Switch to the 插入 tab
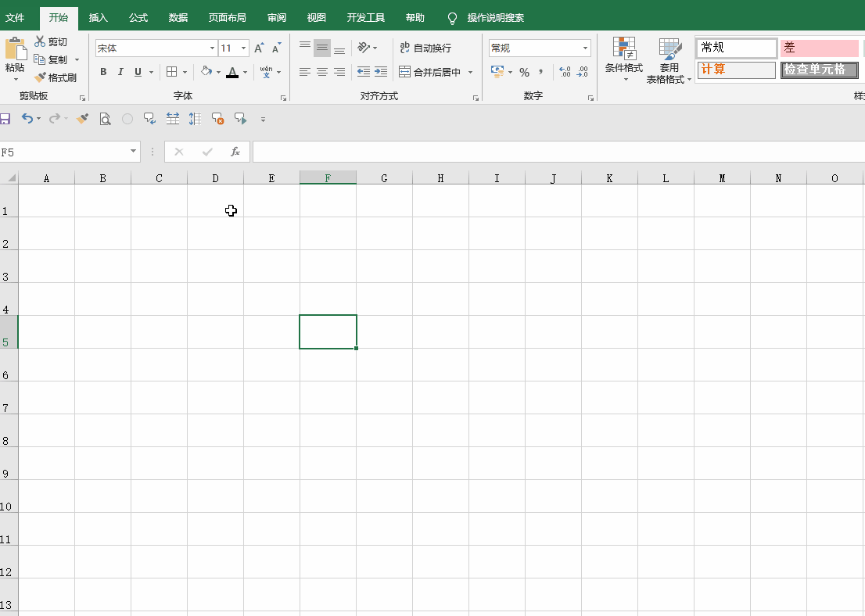Image resolution: width=865 pixels, height=616 pixels. [x=99, y=18]
